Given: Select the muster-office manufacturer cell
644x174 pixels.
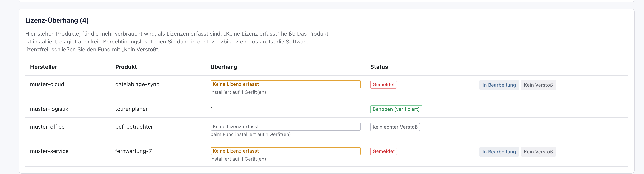Looking at the screenshot, I should [x=47, y=127].
